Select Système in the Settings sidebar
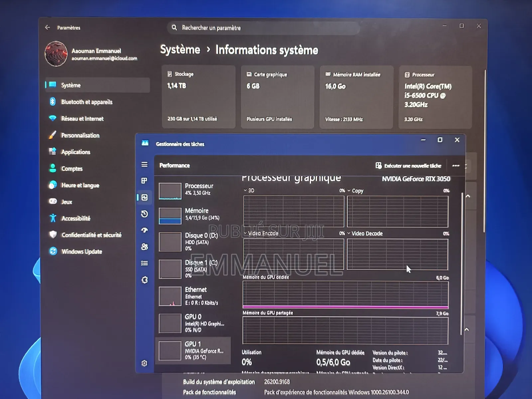Viewport: 532px width, 399px height. 97,85
